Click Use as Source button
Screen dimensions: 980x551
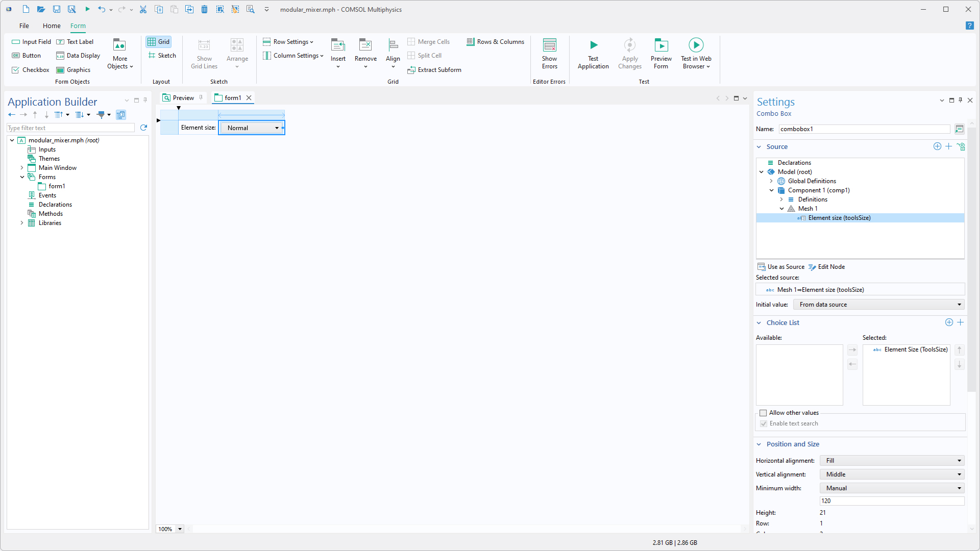point(781,267)
